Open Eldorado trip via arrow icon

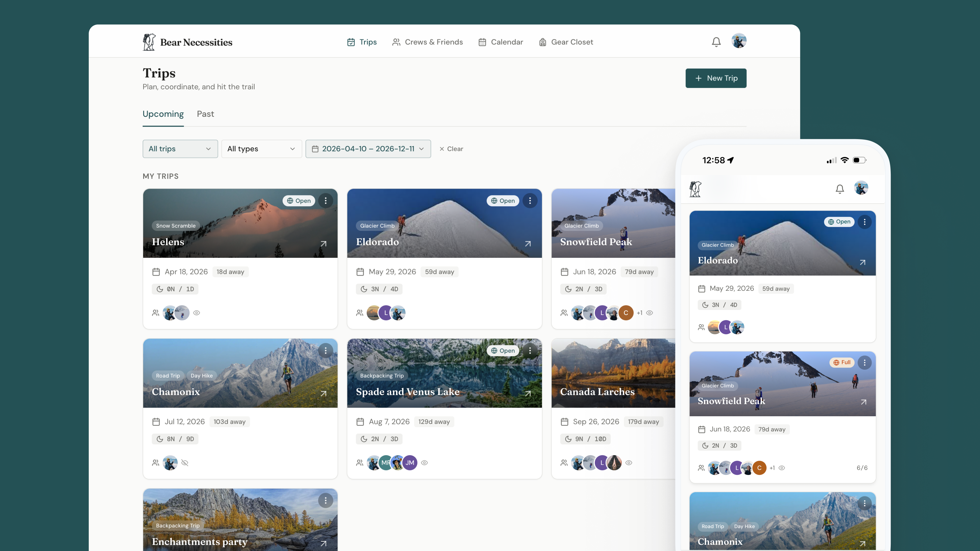tap(528, 244)
